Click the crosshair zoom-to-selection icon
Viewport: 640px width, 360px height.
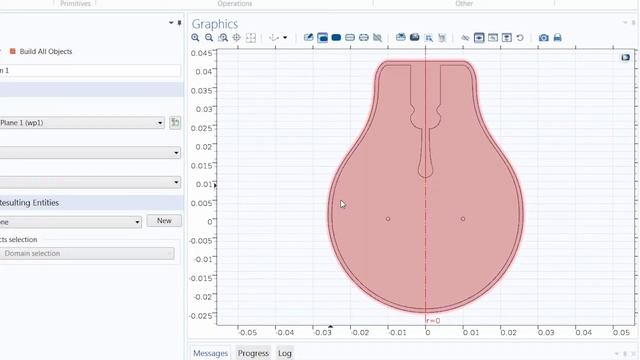tap(237, 38)
